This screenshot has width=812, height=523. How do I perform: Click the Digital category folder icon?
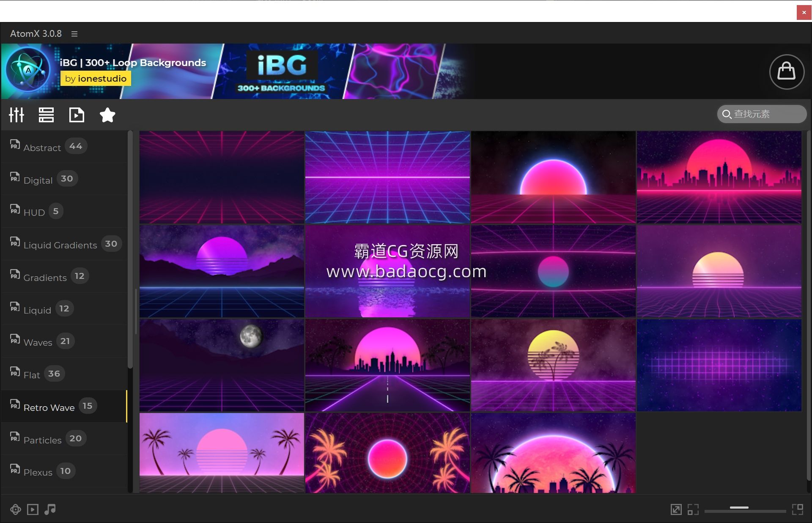tap(15, 177)
